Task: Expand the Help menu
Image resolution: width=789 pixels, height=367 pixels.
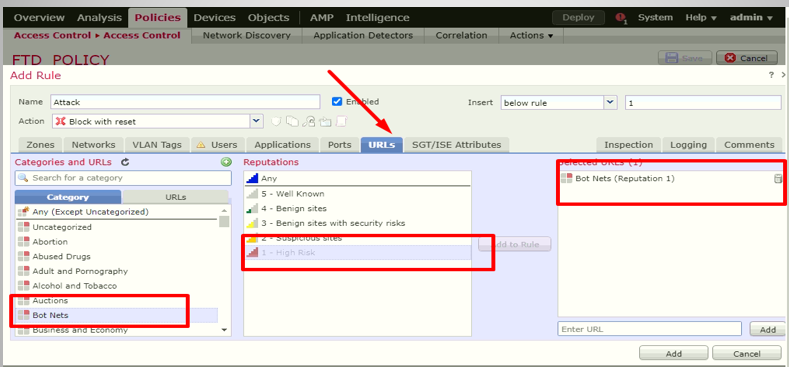Action: point(700,18)
